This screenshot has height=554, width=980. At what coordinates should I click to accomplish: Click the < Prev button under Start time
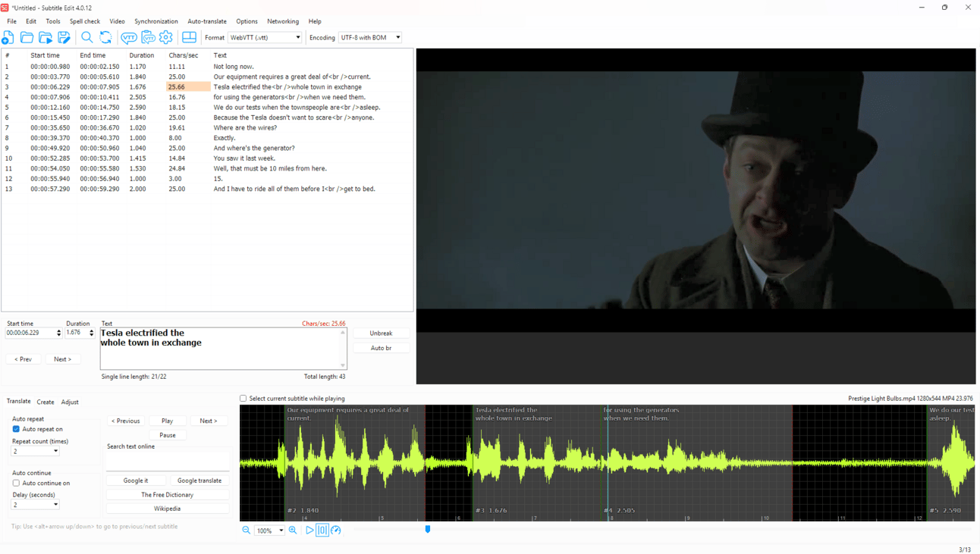pyautogui.click(x=24, y=359)
